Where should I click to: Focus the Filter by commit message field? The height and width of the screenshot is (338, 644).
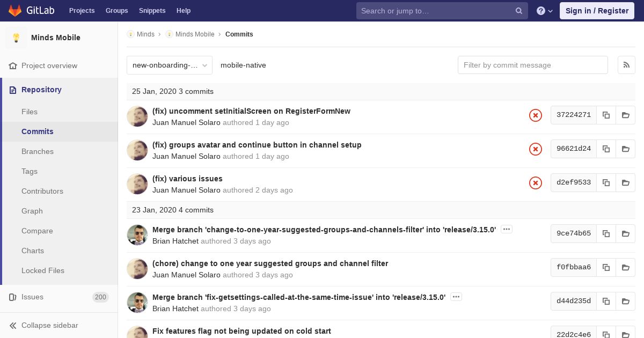pyautogui.click(x=532, y=65)
